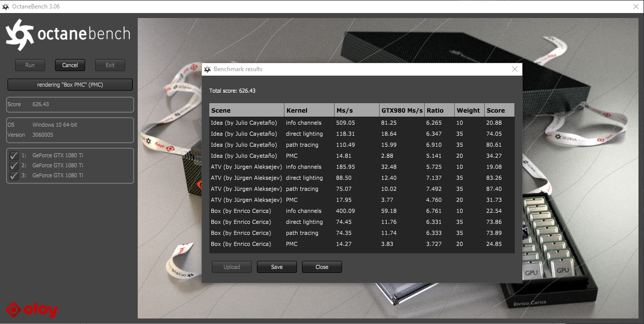644x324 pixels.
Task: Click the GTX980 Ms/s value 59.18
Action: coord(389,211)
